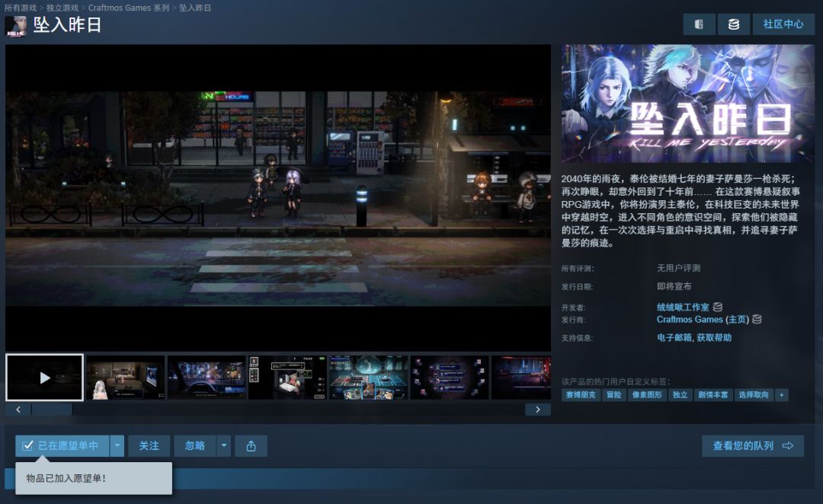Select the sixth thumbnail with dialogue choices
The image size is (823, 504).
click(450, 378)
